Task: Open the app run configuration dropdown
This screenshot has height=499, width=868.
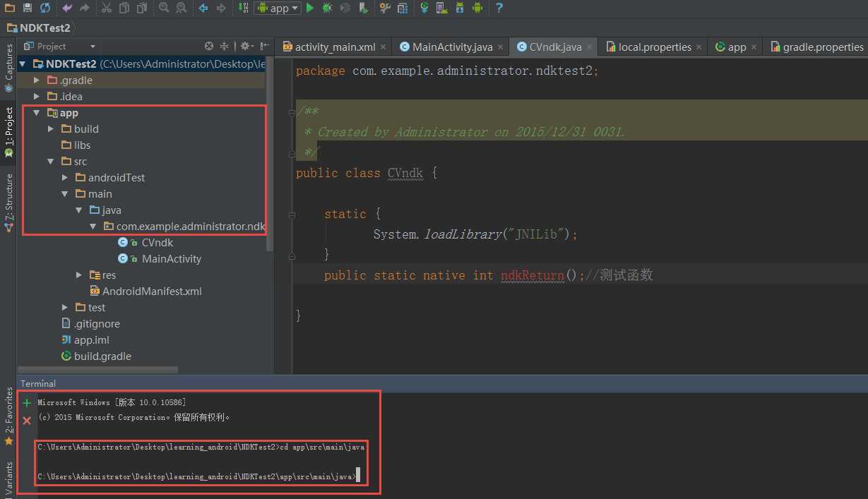Action: [x=277, y=8]
